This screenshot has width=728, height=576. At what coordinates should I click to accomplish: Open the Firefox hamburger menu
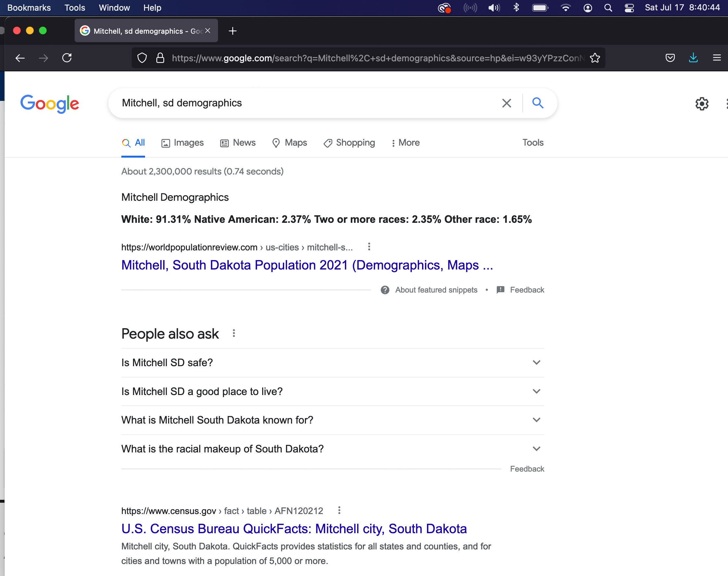[x=717, y=58]
